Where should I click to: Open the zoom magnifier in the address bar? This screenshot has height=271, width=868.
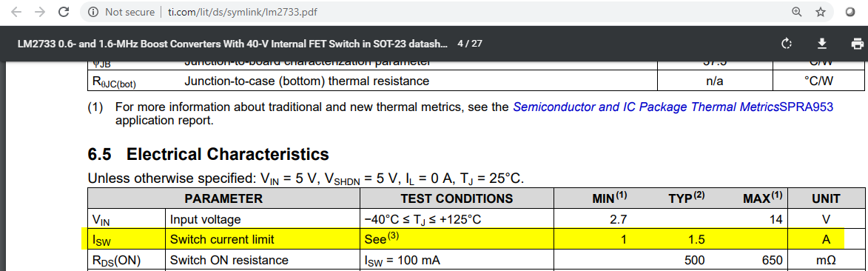point(796,12)
